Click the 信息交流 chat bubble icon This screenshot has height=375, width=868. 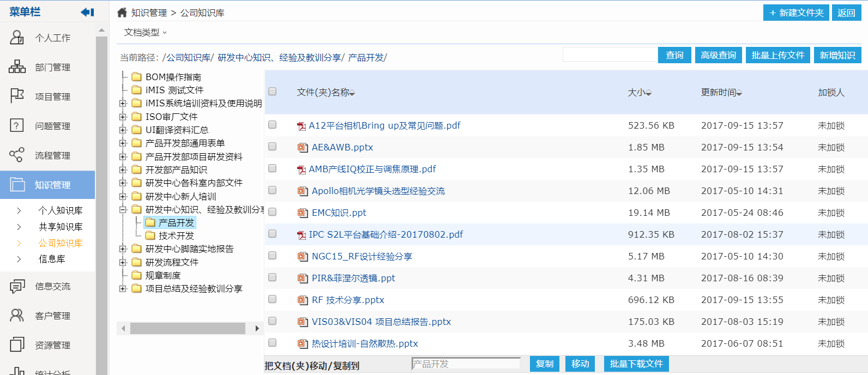(x=17, y=286)
